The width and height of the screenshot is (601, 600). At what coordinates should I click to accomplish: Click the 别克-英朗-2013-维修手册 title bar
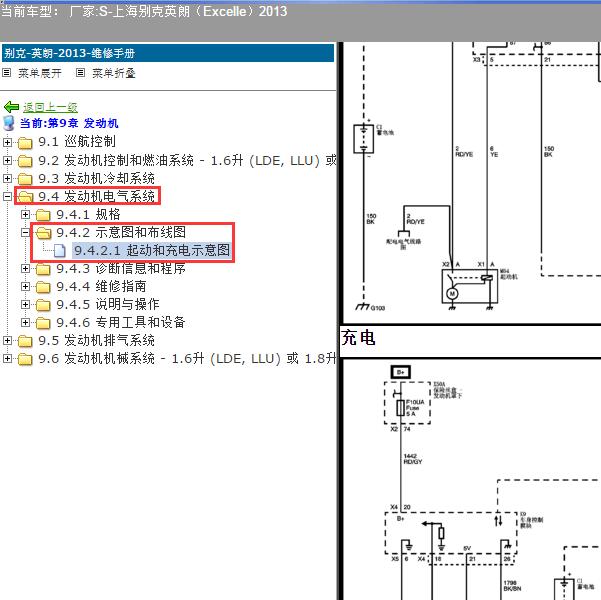168,53
